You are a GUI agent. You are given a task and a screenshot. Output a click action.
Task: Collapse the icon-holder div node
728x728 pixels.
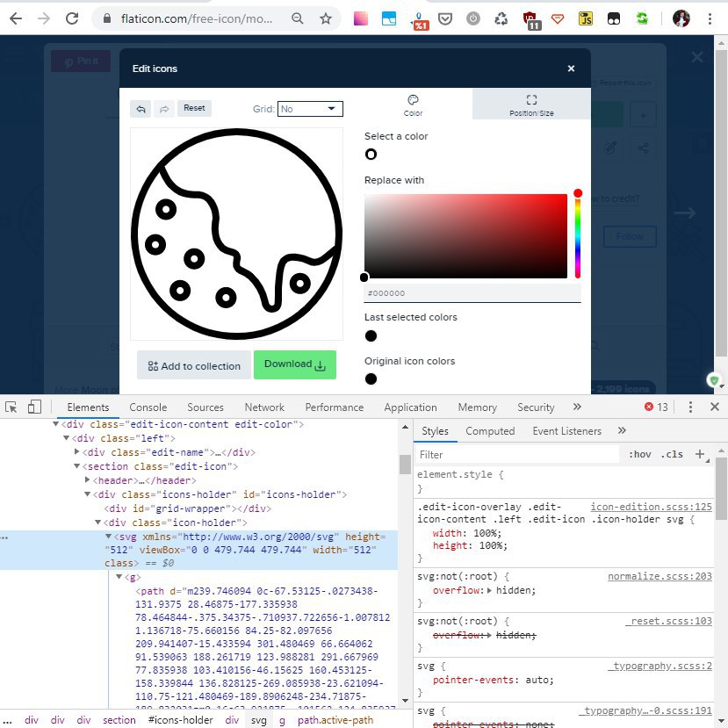[x=98, y=523]
